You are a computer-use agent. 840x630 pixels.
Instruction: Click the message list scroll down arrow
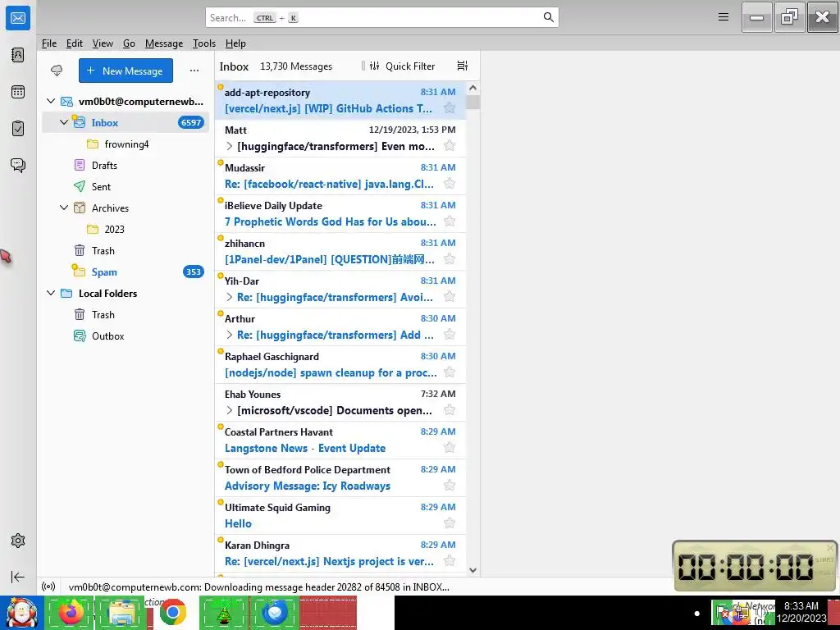(x=472, y=571)
